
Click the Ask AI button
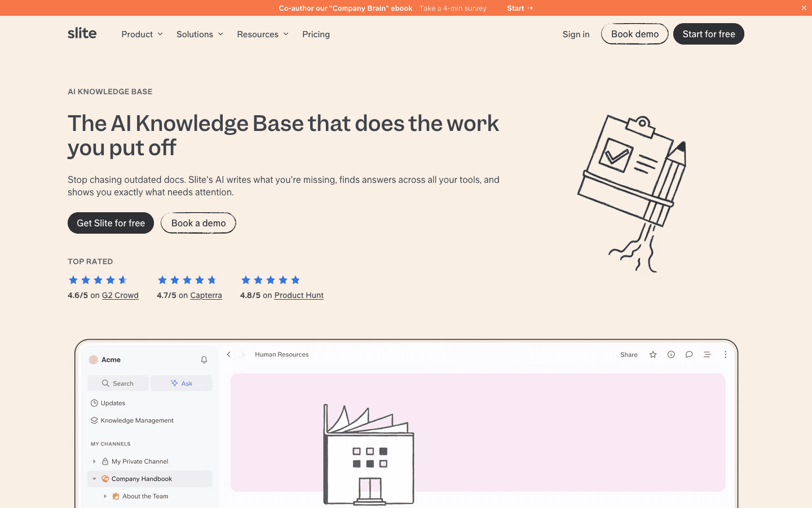(182, 383)
